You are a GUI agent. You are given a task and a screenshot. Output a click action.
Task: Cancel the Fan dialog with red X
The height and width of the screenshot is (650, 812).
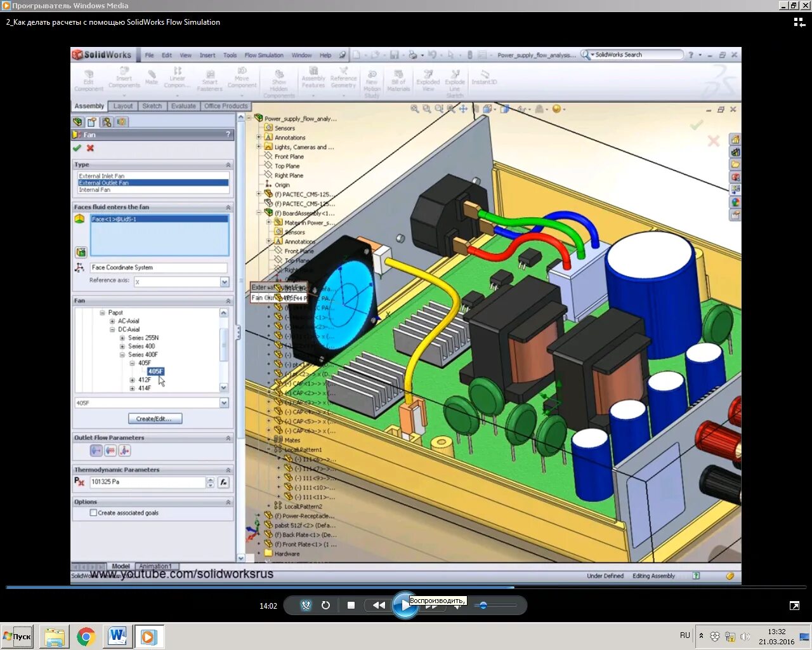pyautogui.click(x=90, y=148)
